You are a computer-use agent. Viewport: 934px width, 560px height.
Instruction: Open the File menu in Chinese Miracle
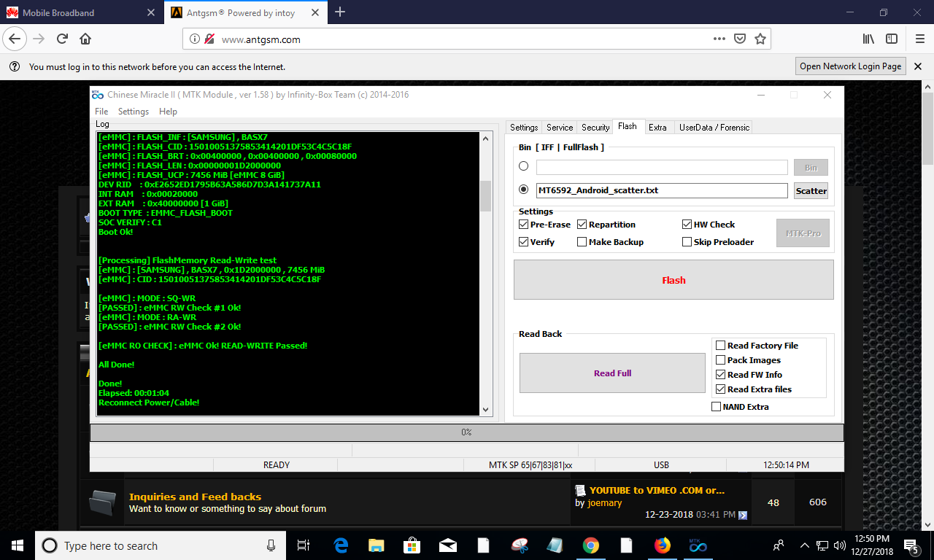click(101, 112)
